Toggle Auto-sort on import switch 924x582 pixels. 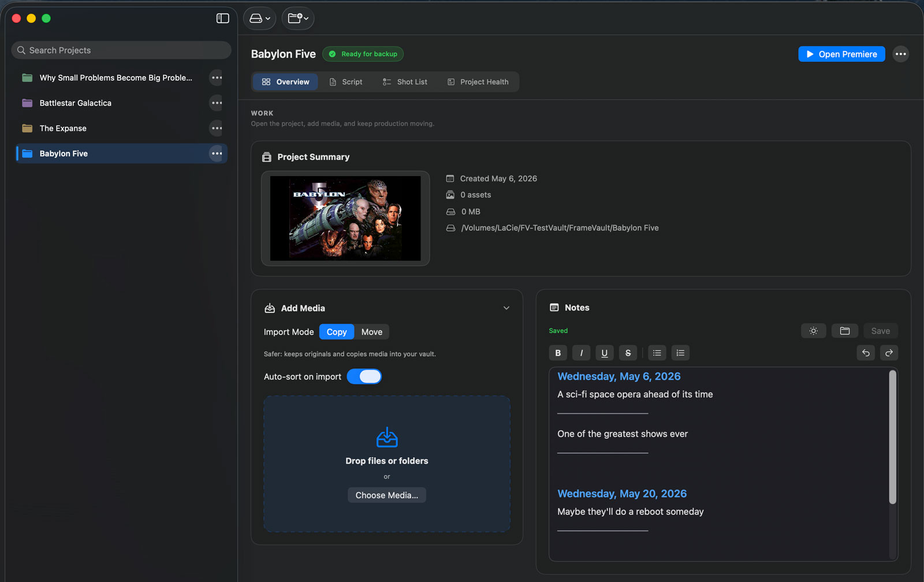point(364,376)
